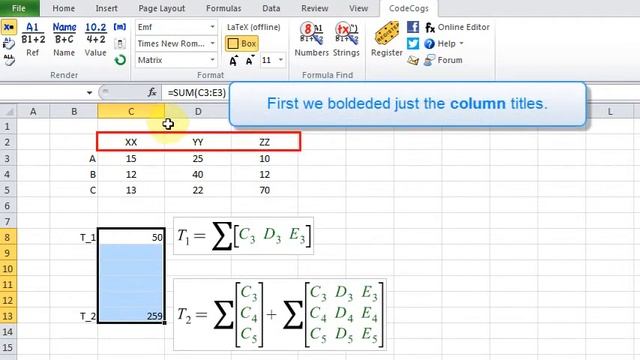
Task: Click the total cell showing 50
Action: [x=131, y=237]
